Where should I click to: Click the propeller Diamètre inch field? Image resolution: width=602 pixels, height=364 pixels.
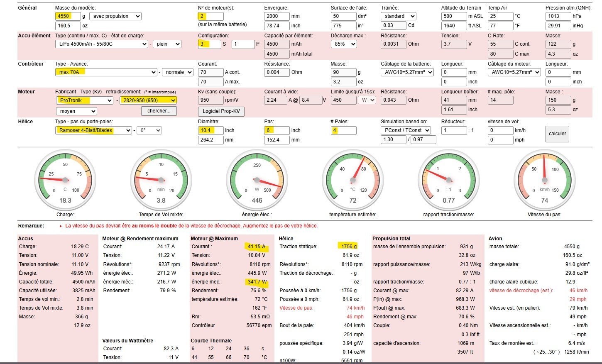coord(210,130)
